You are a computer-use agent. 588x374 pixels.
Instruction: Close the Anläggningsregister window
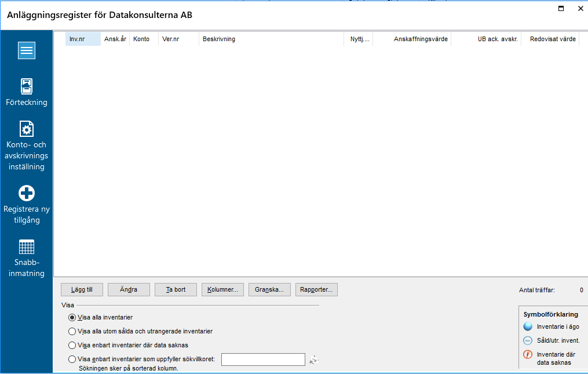580,8
